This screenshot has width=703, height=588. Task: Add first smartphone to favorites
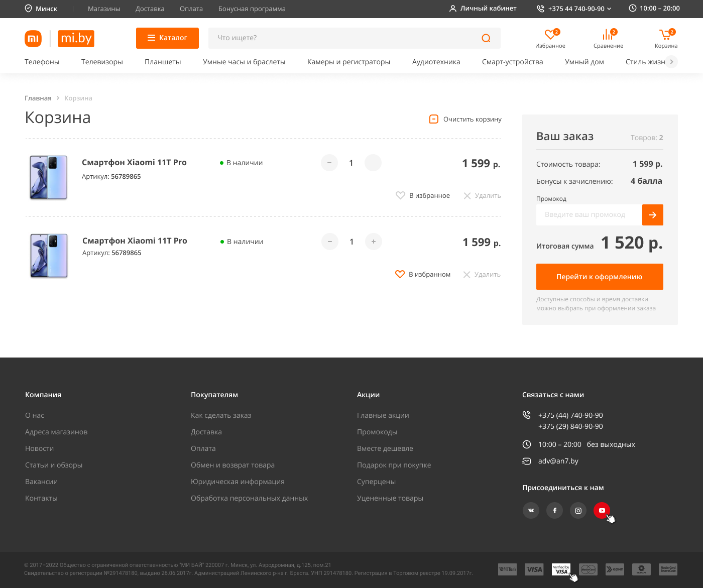(400, 195)
